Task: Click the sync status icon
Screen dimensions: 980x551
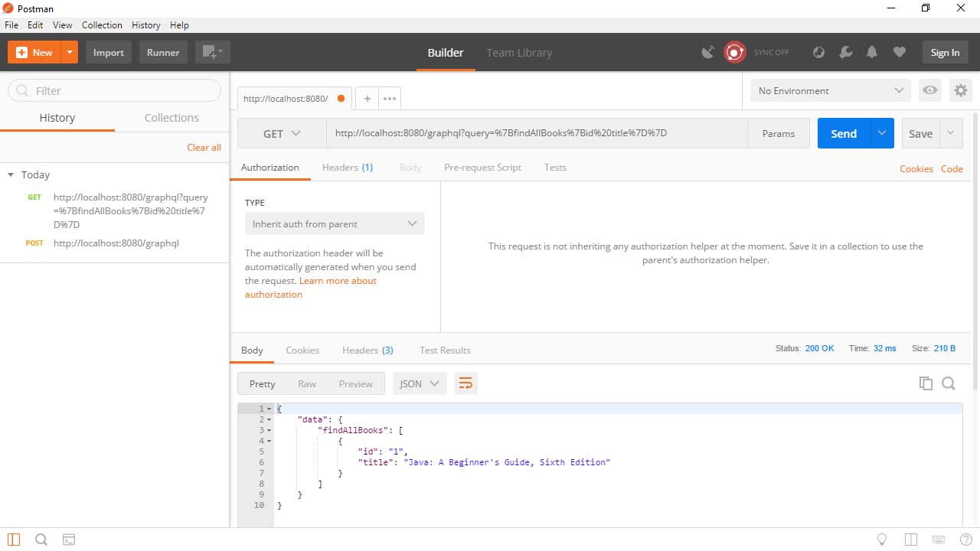Action: tap(735, 52)
